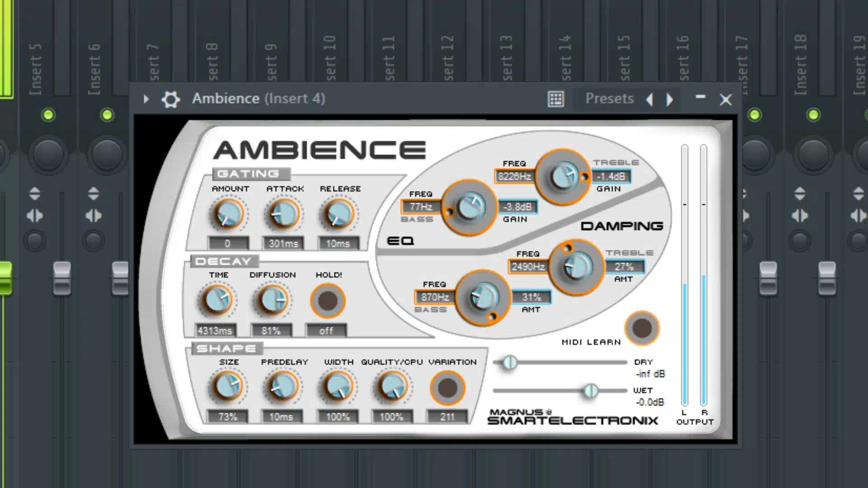This screenshot has width=868, height=488.
Task: Toggle Insert 17 mute LED in mixer
Action: pyautogui.click(x=754, y=115)
